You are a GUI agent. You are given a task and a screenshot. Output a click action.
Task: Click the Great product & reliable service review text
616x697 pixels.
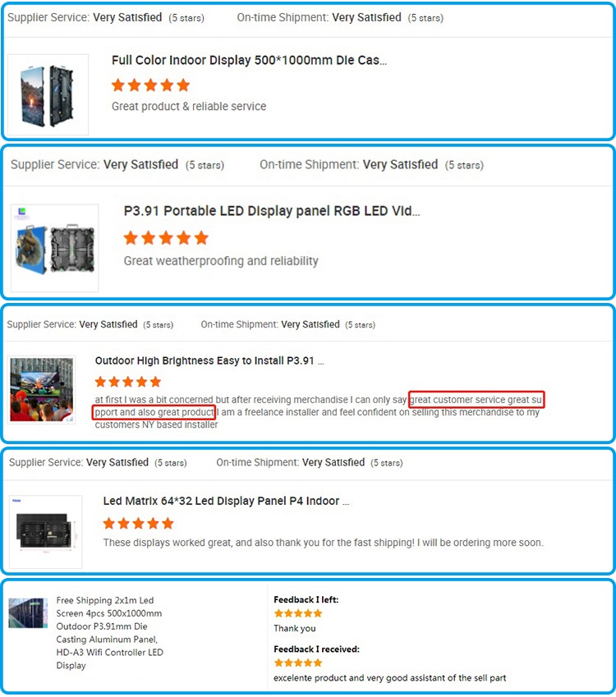coord(189,106)
